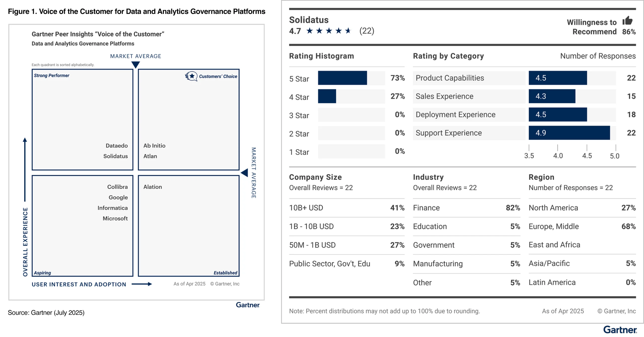Select Microsoft in Aspiring quadrant

click(x=115, y=218)
